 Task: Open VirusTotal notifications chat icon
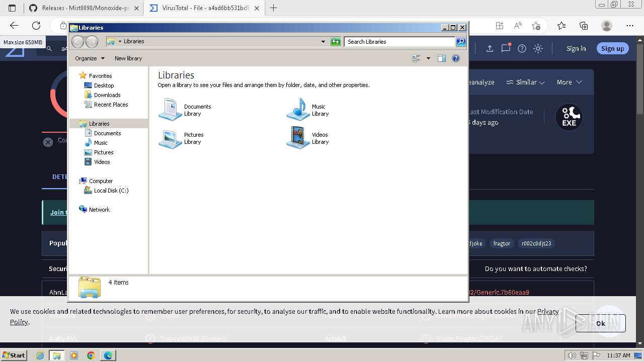506,48
